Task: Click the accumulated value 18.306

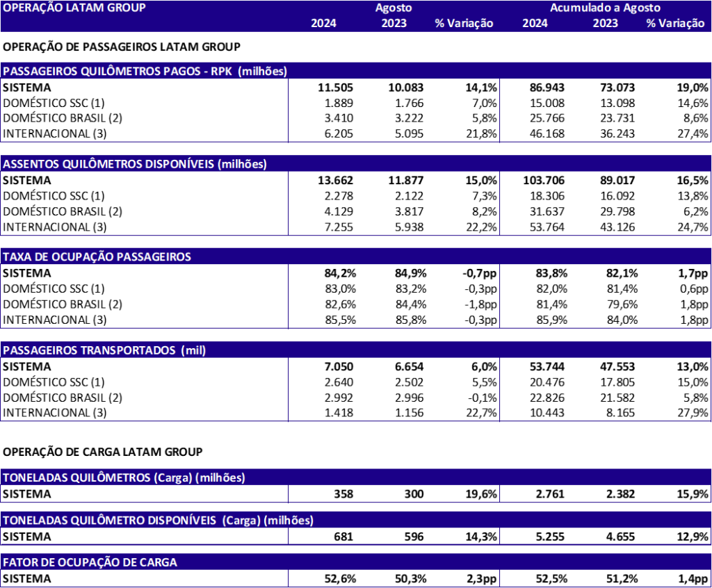Action: (547, 196)
